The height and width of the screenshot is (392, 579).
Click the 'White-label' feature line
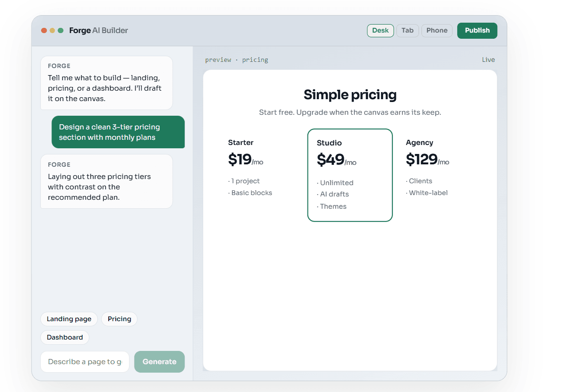click(x=427, y=193)
